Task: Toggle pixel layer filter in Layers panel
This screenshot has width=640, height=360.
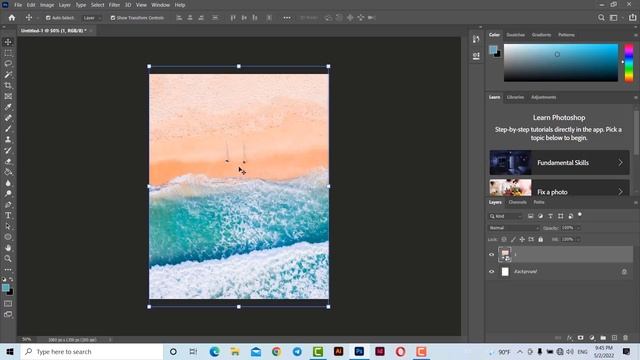Action: [x=530, y=216]
